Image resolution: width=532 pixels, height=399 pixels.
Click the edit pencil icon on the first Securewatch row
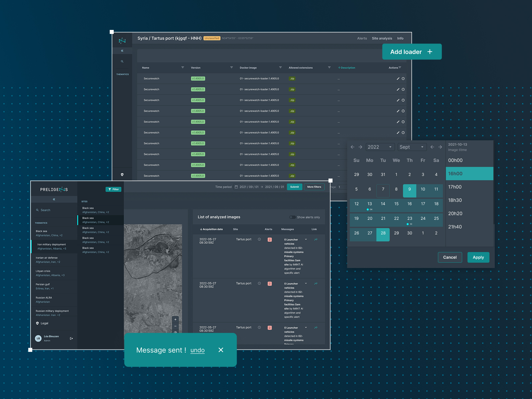[398, 78]
